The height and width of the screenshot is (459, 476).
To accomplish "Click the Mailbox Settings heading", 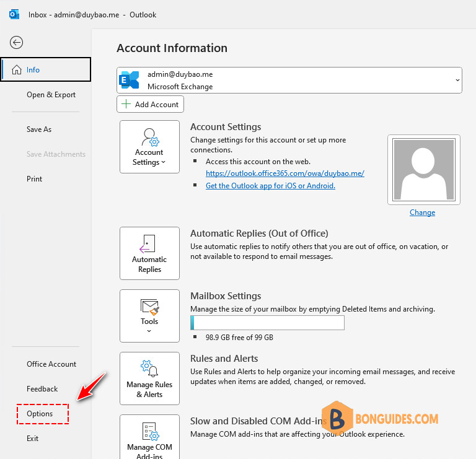I will (x=226, y=296).
